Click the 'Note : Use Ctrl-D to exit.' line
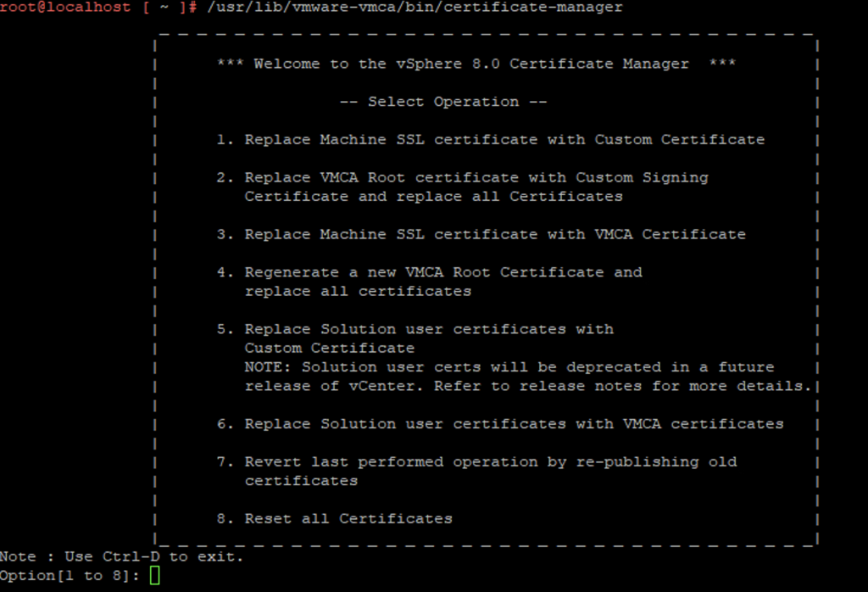868x592 pixels. 121,556
